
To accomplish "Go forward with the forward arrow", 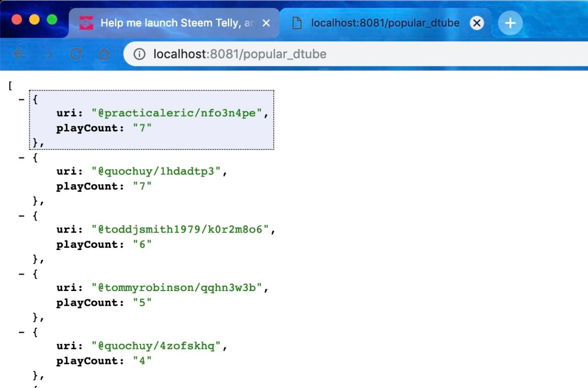I will (47, 54).
